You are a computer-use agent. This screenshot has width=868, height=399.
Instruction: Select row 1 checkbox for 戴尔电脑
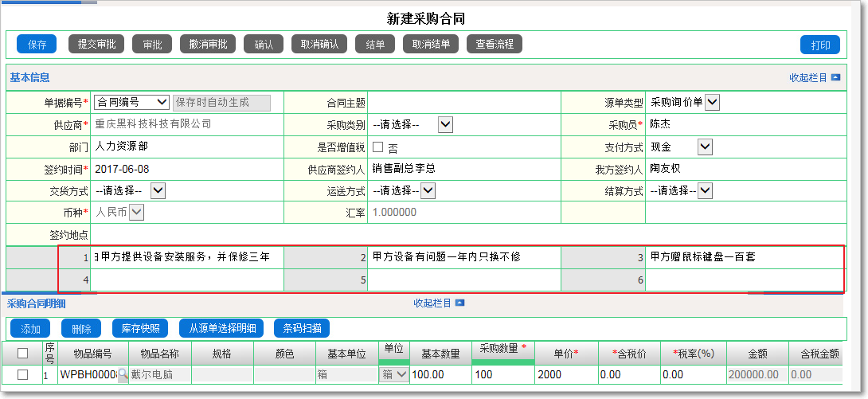(x=23, y=374)
